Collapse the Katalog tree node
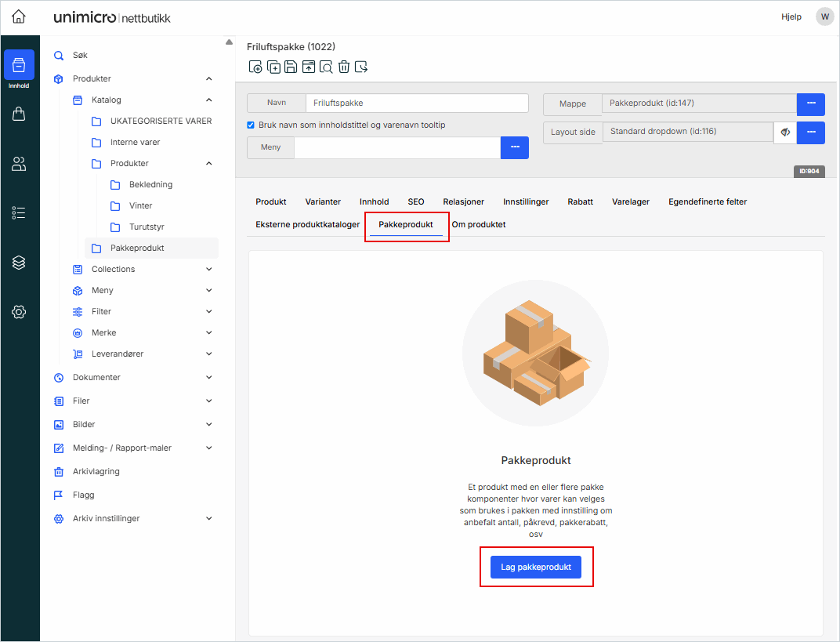 (208, 100)
